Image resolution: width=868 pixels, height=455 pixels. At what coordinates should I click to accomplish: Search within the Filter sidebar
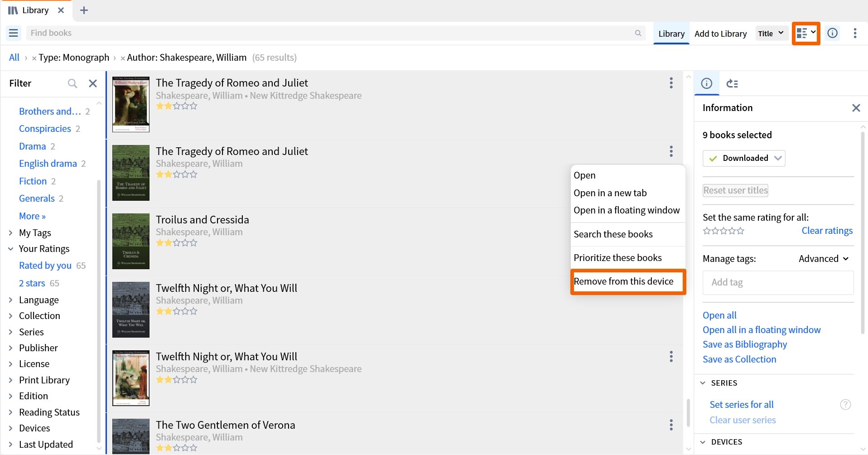click(x=72, y=83)
